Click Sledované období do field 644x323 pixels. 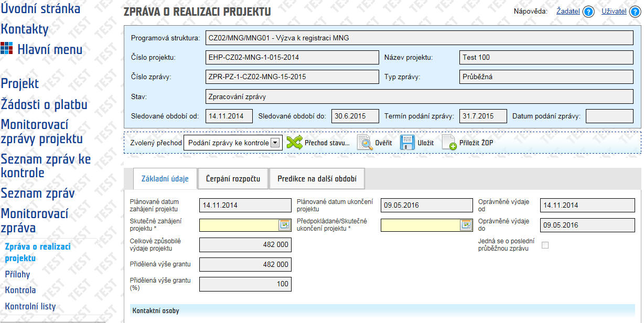point(355,116)
